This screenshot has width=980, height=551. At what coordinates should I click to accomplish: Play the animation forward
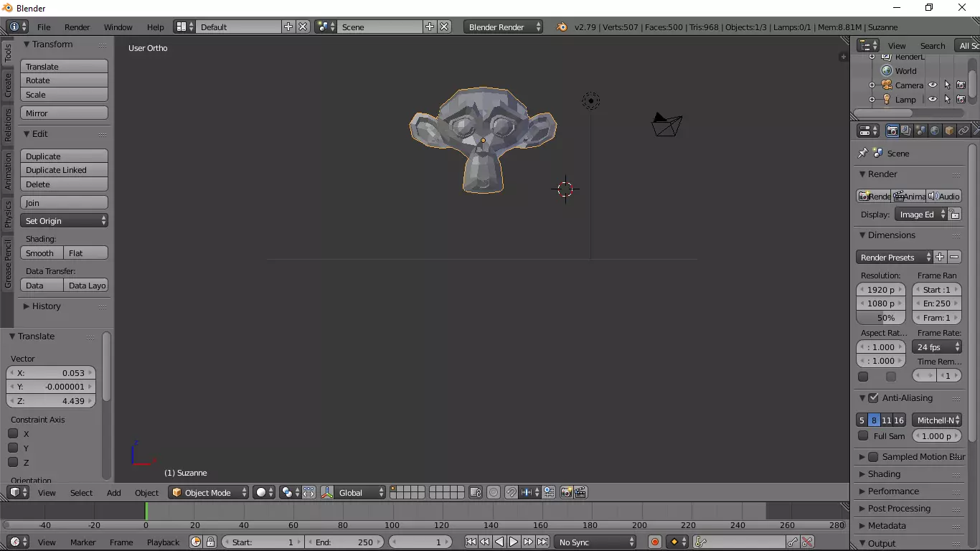514,542
